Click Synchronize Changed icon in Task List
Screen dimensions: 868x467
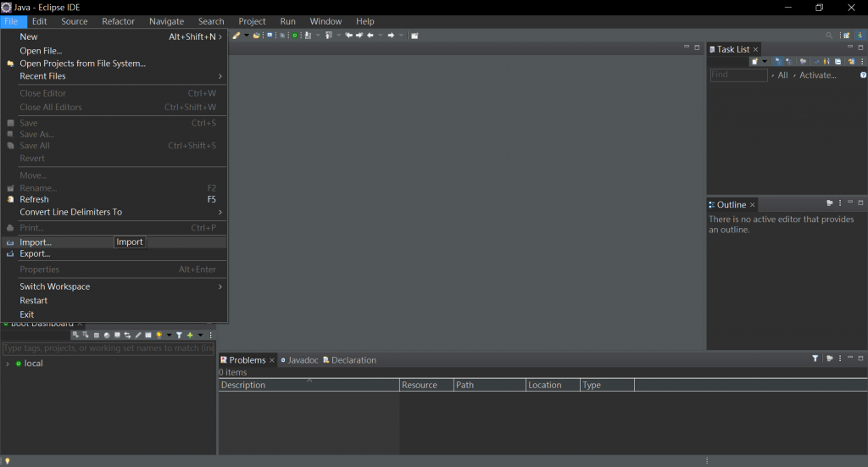(851, 61)
